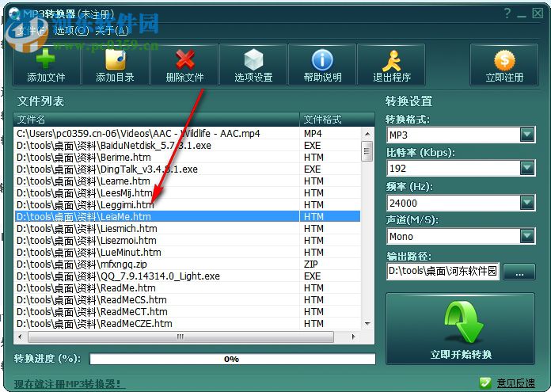Select the Liesmich.htm file row

click(188, 229)
